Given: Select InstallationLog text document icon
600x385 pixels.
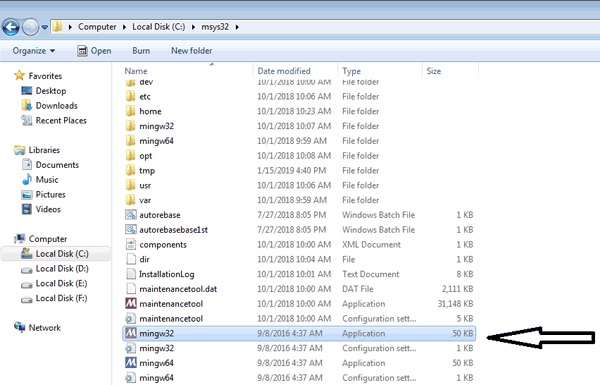Looking at the screenshot, I should click(130, 274).
